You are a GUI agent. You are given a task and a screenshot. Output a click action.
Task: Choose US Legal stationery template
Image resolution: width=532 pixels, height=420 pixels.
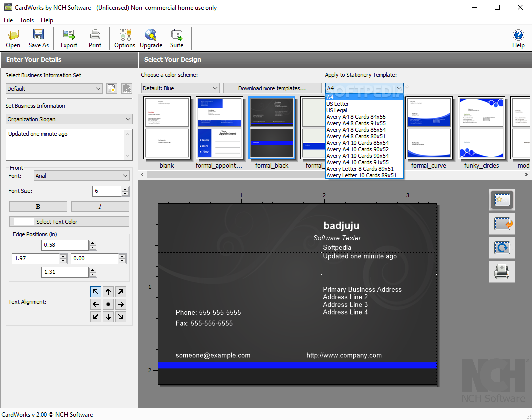pyautogui.click(x=364, y=110)
